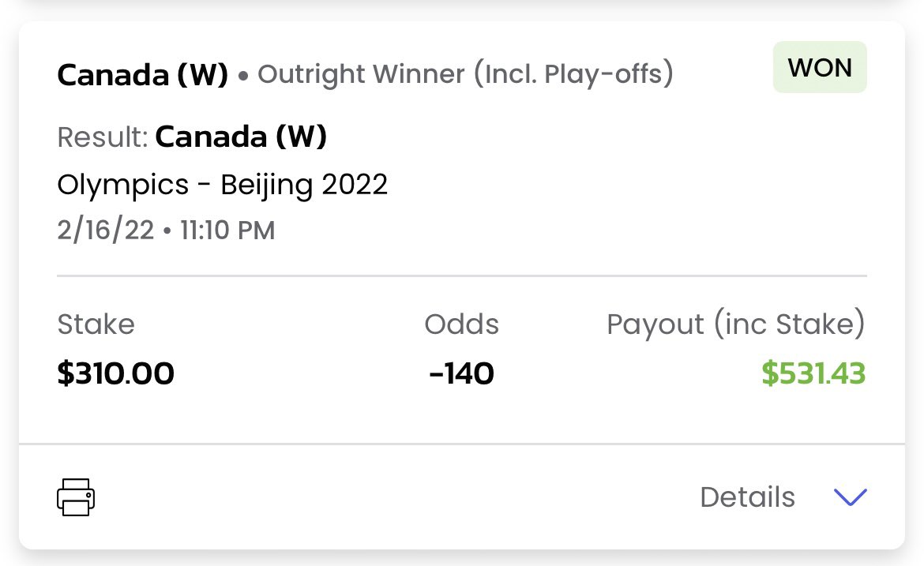Click the horizontal divider above Stake row
Screen dimensions: 924x566
[462, 276]
